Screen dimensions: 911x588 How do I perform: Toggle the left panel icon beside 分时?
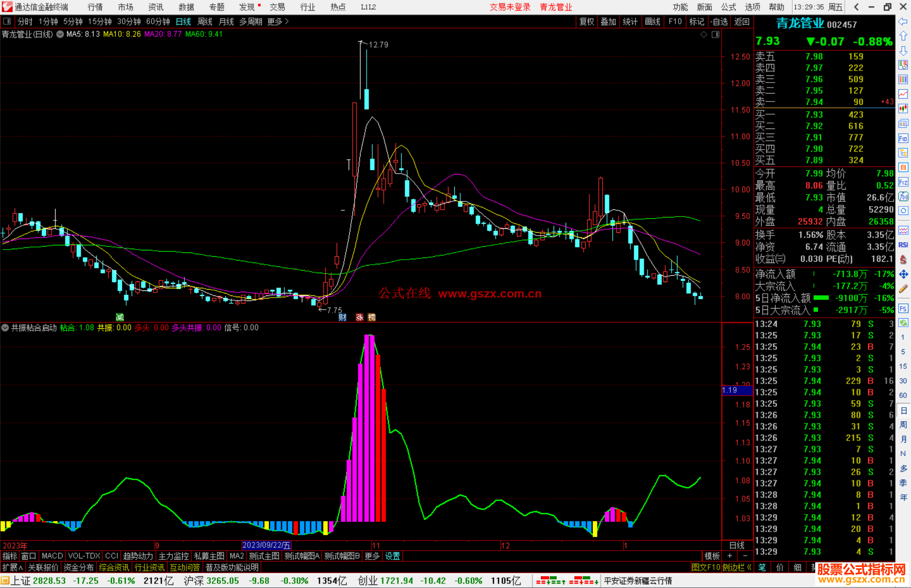pyautogui.click(x=7, y=21)
